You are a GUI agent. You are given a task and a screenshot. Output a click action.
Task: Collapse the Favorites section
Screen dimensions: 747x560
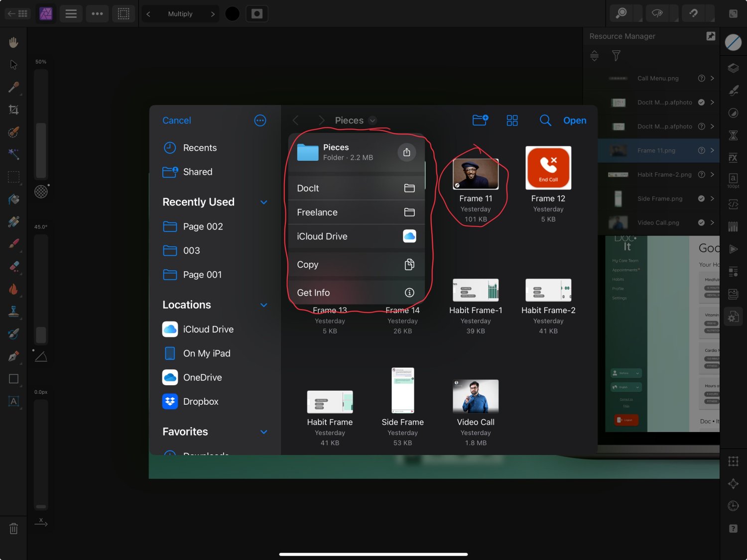point(264,432)
